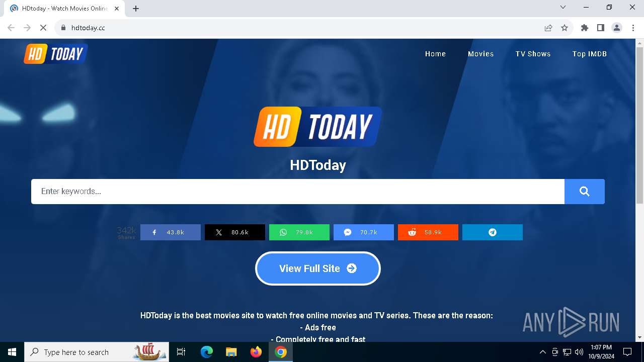This screenshot has height=362, width=644.
Task: Launch Firefox from the taskbar
Action: pos(256,352)
